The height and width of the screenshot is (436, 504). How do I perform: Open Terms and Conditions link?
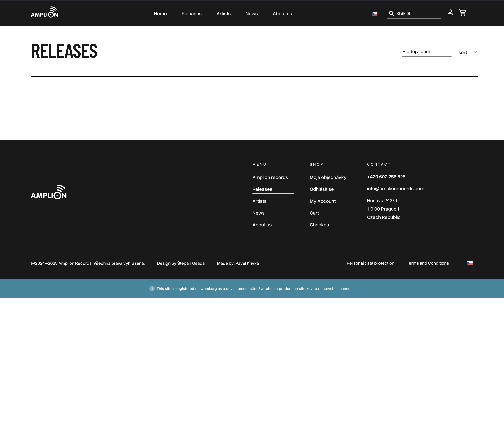[428, 263]
